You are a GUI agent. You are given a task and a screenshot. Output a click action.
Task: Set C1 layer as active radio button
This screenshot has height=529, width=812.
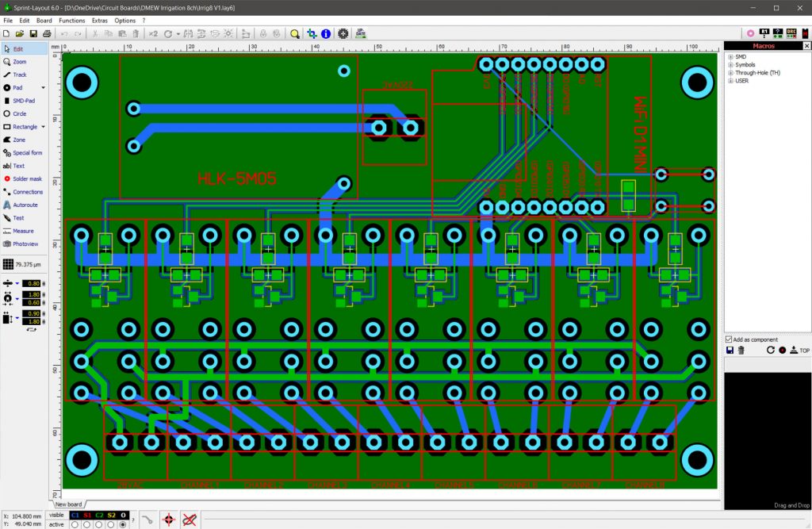75,524
